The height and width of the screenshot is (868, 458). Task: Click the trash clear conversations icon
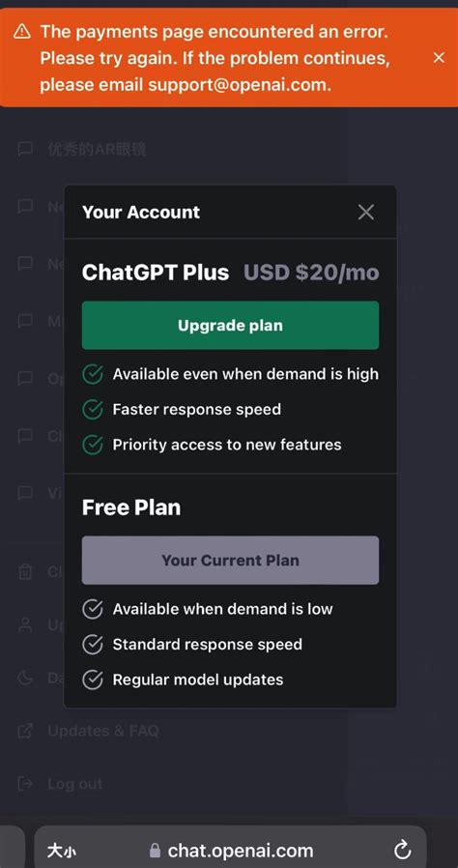coord(25,571)
